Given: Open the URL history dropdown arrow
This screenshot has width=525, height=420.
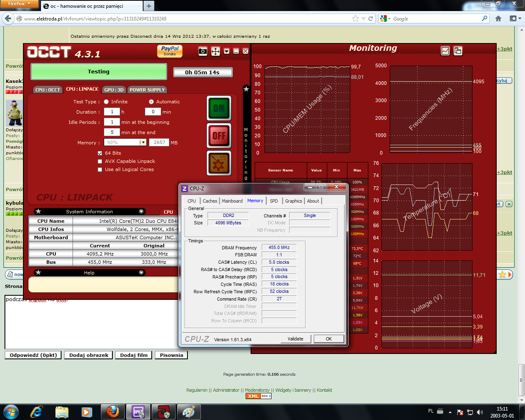Looking at the screenshot, I should tap(363, 19).
